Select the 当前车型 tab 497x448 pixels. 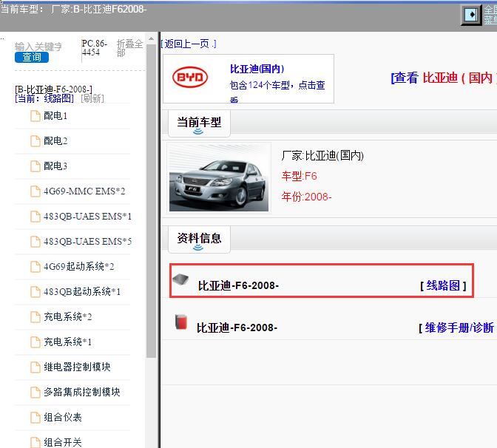pos(199,123)
